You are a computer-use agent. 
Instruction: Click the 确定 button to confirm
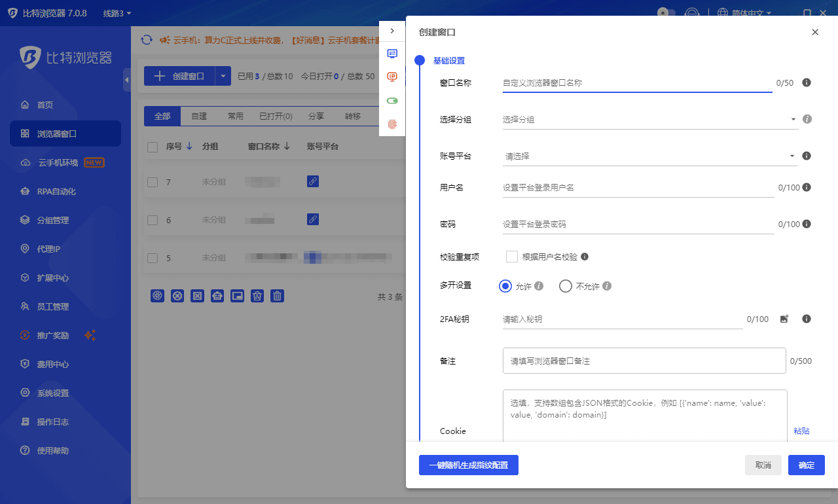point(806,465)
